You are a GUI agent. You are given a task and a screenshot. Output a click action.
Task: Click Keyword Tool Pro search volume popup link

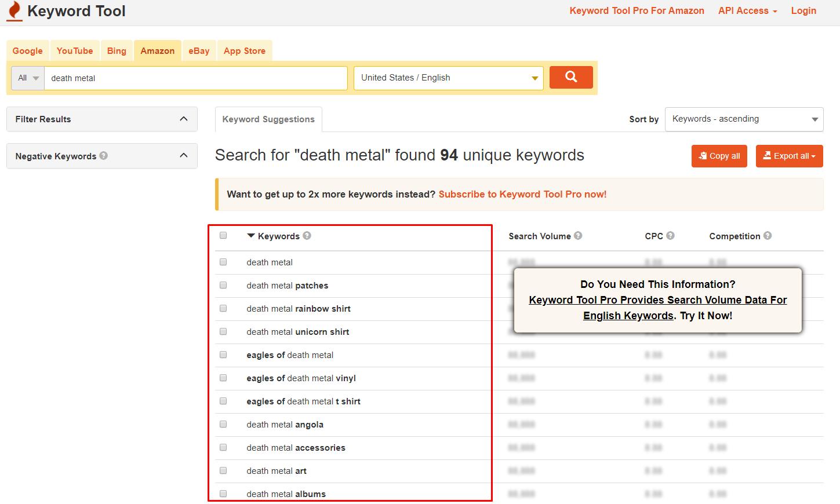click(658, 308)
